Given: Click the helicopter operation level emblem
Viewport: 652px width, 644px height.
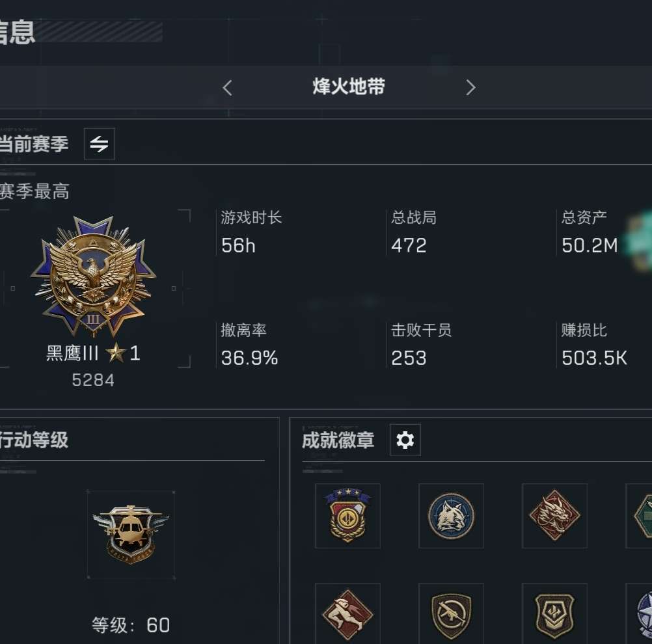Looking at the screenshot, I should [131, 534].
